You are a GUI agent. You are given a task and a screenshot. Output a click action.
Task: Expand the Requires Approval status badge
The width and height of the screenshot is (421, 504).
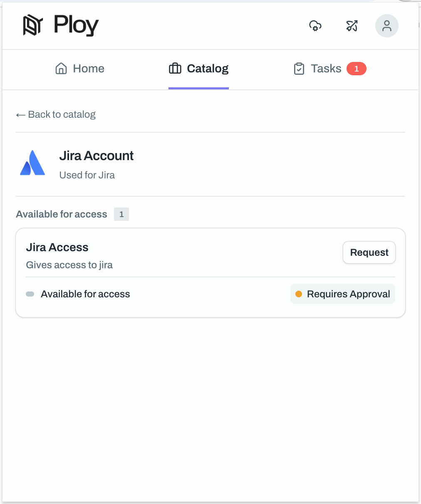coord(342,294)
